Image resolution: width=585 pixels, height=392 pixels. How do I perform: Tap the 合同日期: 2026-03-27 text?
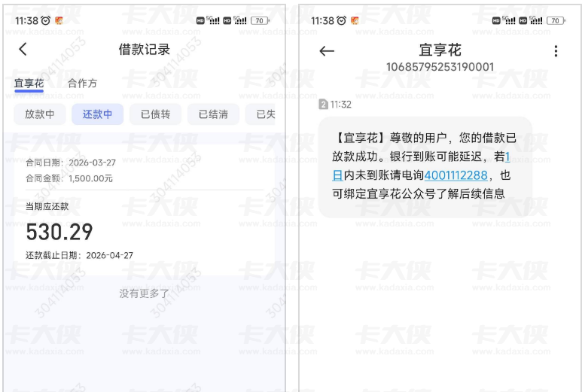71,163
